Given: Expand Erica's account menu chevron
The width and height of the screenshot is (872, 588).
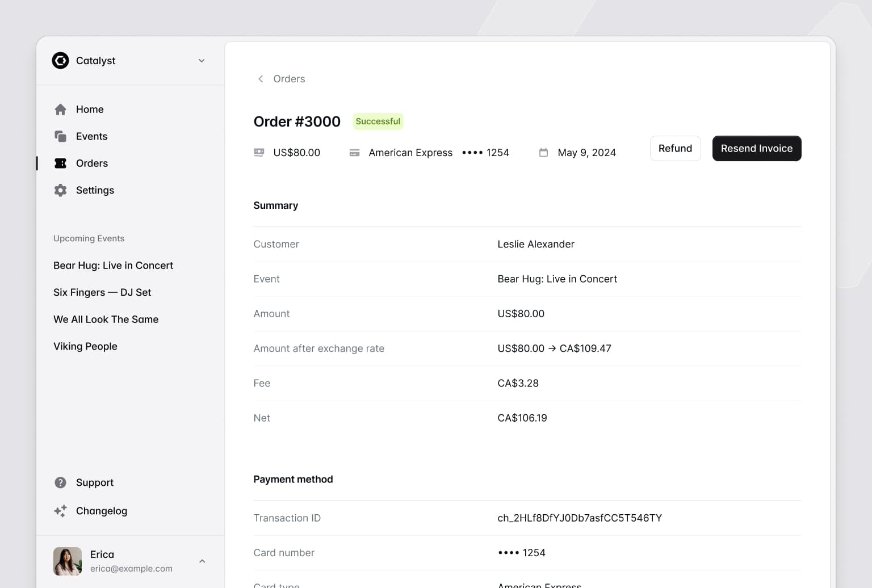Looking at the screenshot, I should (202, 561).
